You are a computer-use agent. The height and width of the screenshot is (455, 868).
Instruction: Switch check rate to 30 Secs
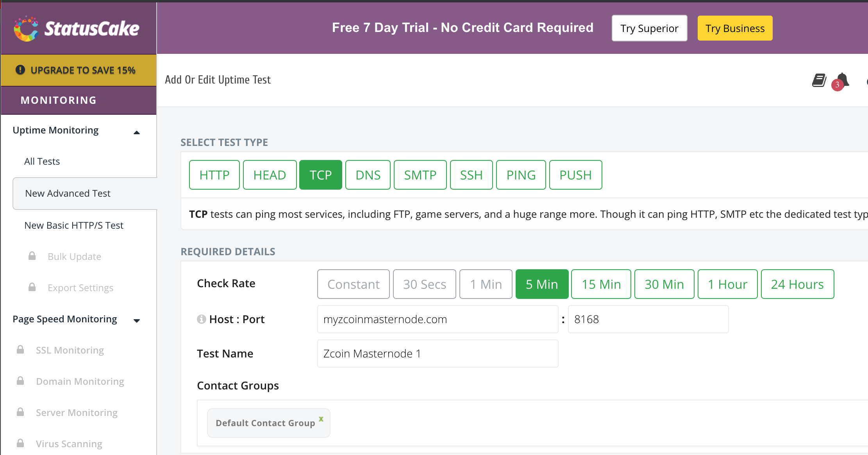[x=424, y=284]
